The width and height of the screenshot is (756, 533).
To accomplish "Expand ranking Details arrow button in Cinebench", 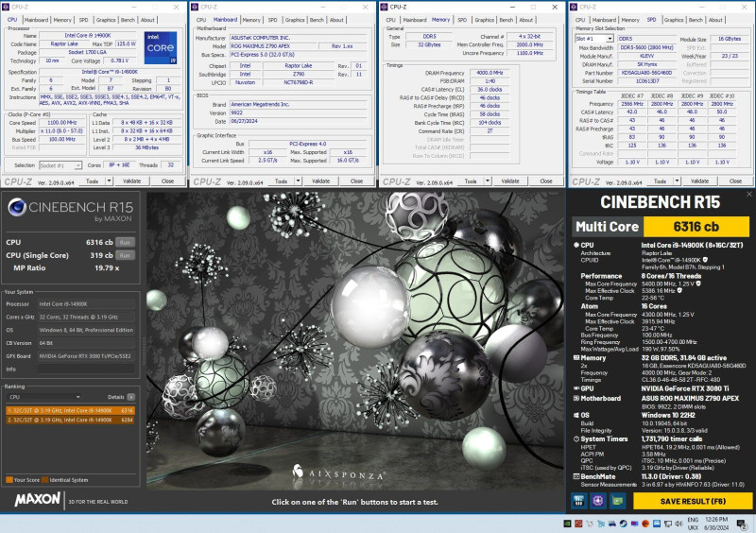I will click(131, 397).
